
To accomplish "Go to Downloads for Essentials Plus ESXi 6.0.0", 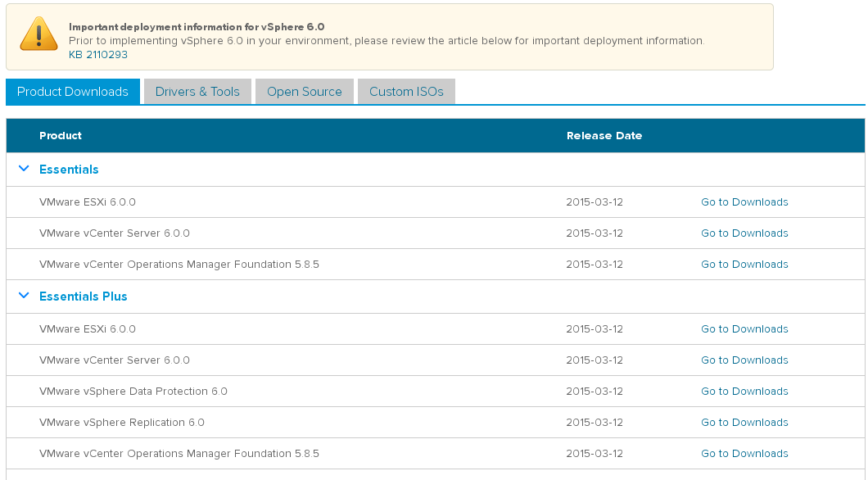I will click(x=744, y=328).
